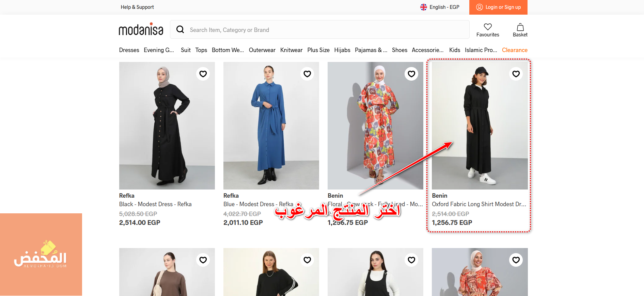Expand the Outerwear category menu
644x296 pixels.
pos(262,50)
